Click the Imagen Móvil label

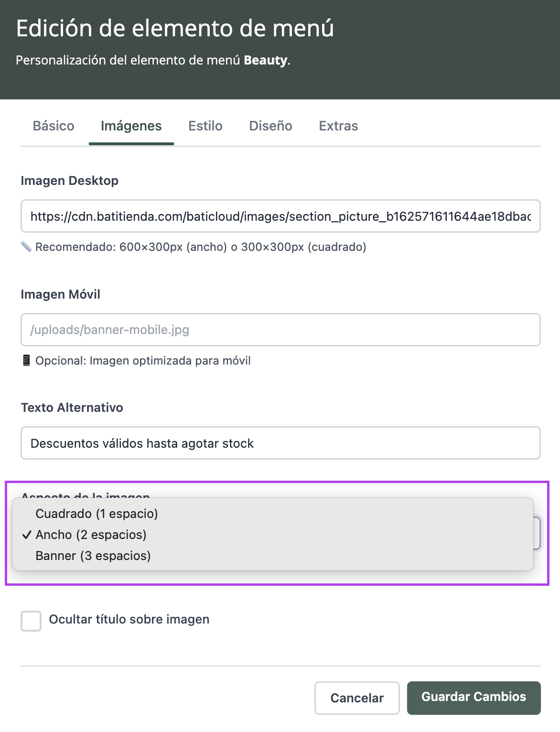pos(61,294)
